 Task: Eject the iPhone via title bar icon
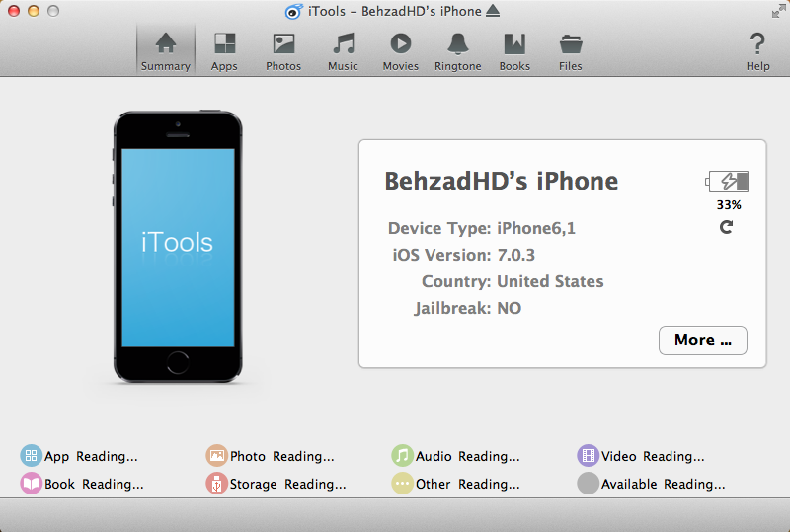click(493, 11)
